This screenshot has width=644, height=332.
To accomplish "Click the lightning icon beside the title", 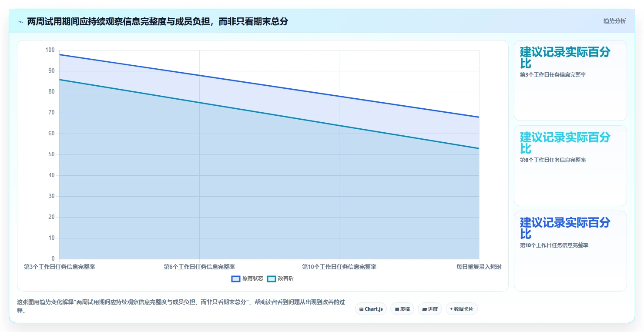I will (20, 22).
